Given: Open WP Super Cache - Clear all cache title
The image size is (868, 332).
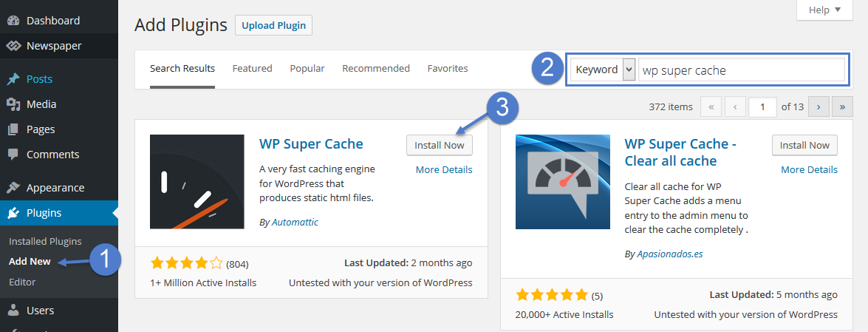Looking at the screenshot, I should [680, 152].
